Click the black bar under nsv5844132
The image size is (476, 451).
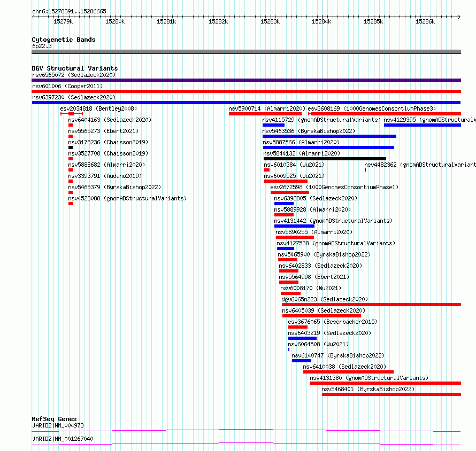[325, 159]
